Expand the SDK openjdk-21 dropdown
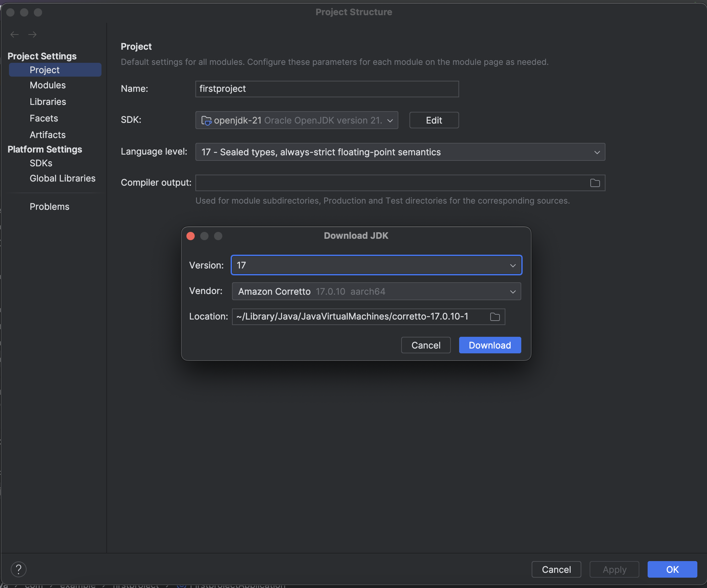The height and width of the screenshot is (588, 707). click(390, 120)
